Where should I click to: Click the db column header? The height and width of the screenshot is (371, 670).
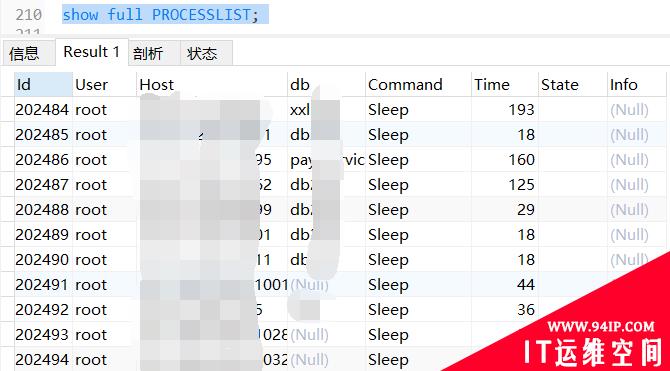coord(327,85)
